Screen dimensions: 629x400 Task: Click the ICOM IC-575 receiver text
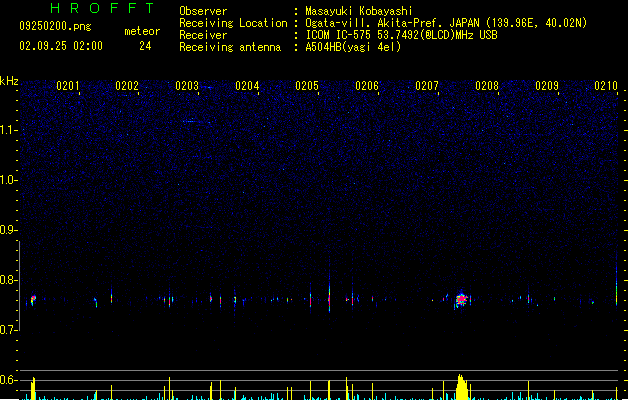(402, 35)
